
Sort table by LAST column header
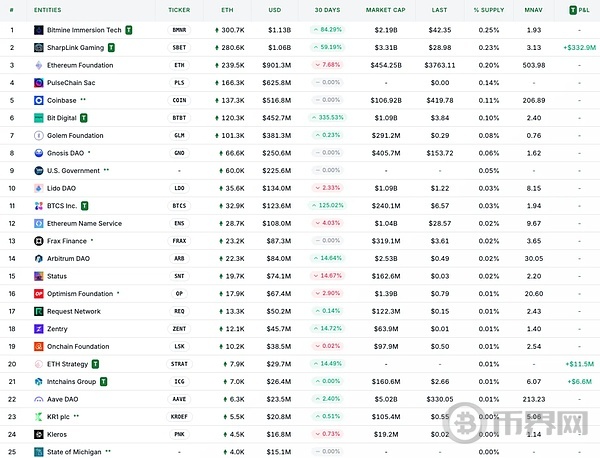[x=439, y=10]
